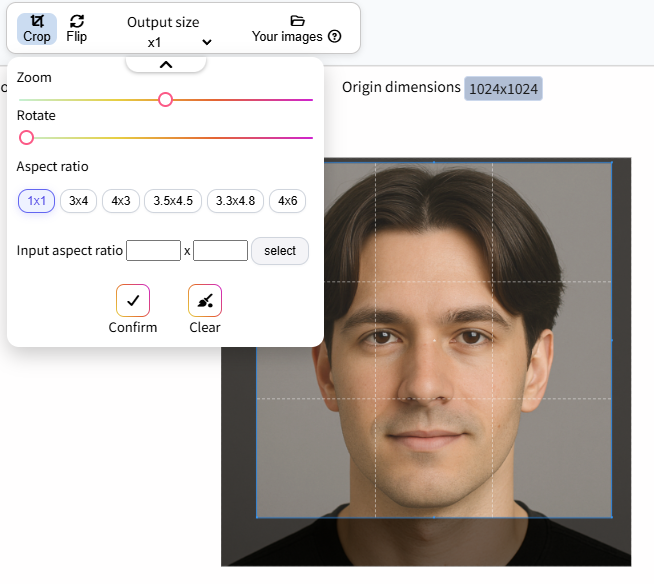The width and height of the screenshot is (654, 584).
Task: Click the Clear broom icon
Action: tap(205, 300)
